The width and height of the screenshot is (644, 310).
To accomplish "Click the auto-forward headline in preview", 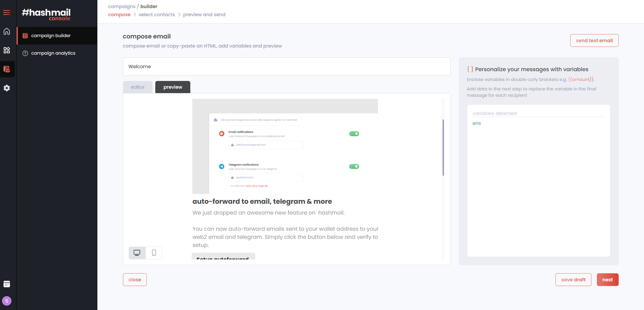I will [x=262, y=201].
